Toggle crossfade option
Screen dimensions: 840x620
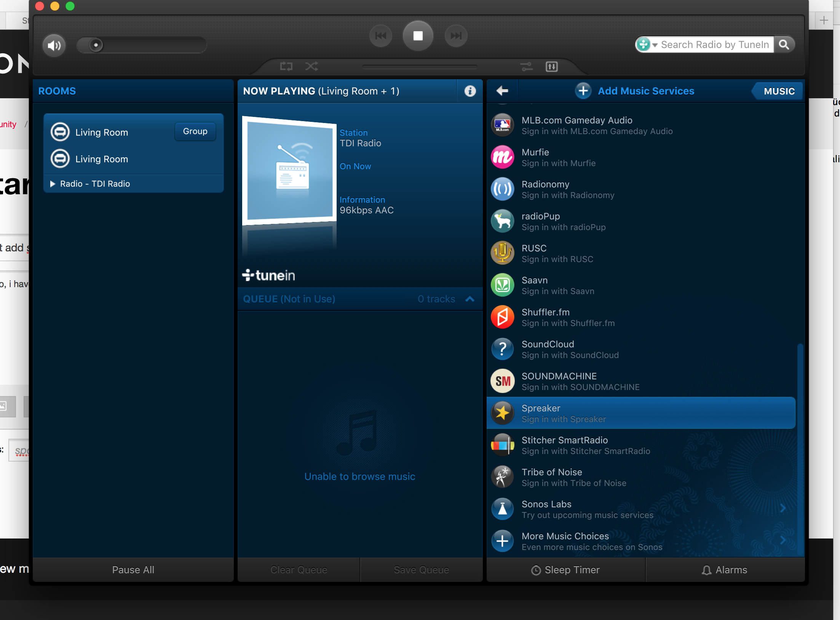click(x=527, y=67)
